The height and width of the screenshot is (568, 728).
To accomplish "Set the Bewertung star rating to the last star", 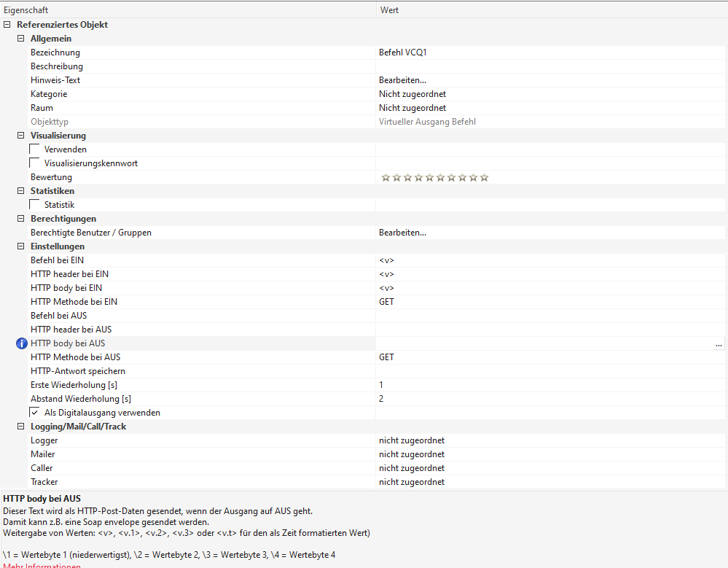I will (x=484, y=177).
